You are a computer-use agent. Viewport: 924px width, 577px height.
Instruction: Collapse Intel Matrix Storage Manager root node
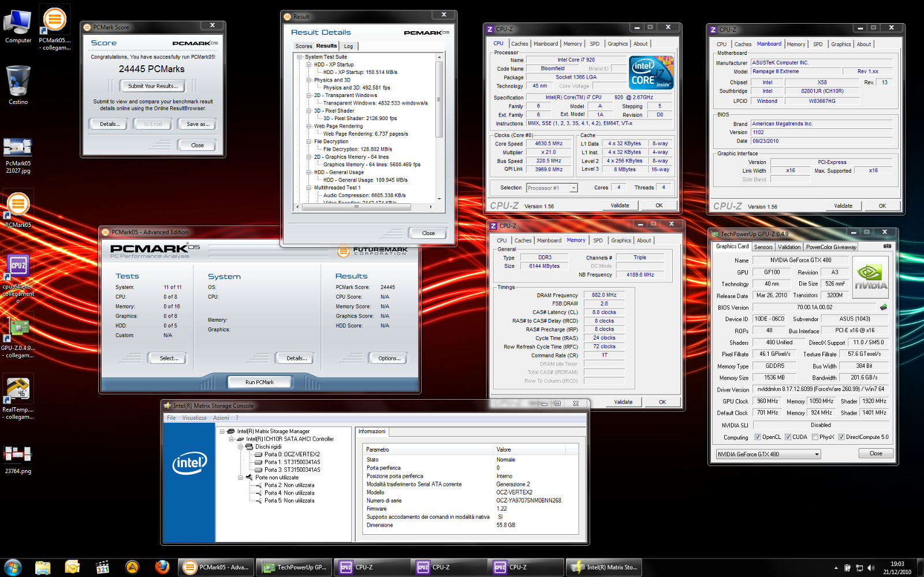coord(222,431)
